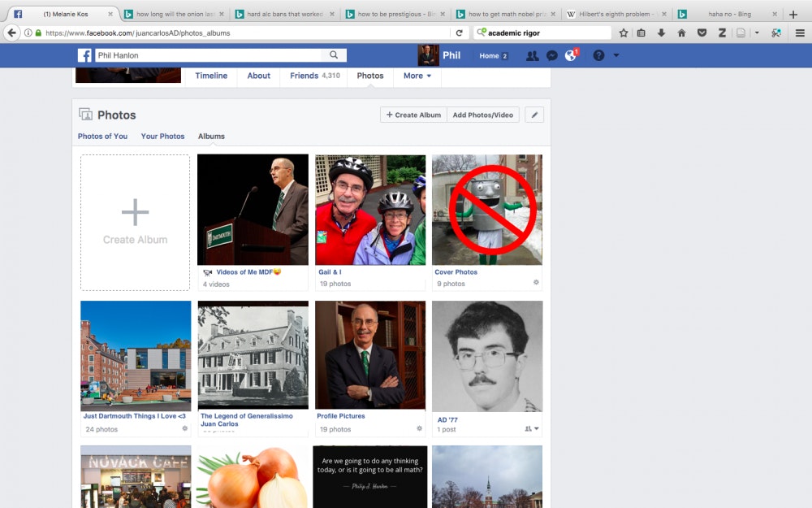
Task: Open the Pocket icon in the toolbar
Action: coord(702,33)
